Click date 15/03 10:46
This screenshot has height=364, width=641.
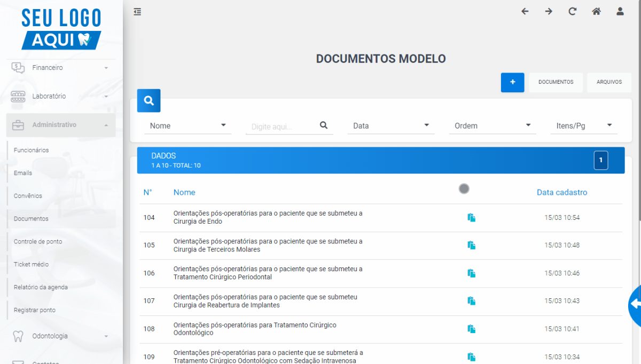point(562,273)
